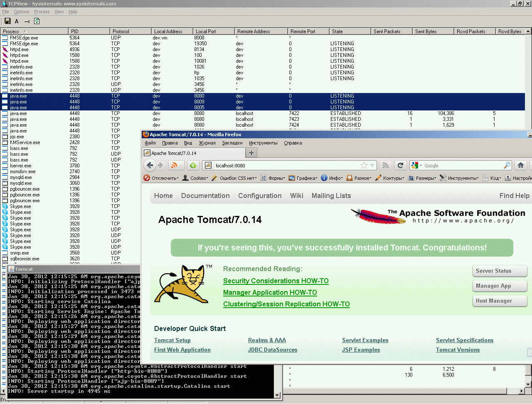Click the site favicon in the address bar
The image size is (532, 404).
click(x=209, y=165)
